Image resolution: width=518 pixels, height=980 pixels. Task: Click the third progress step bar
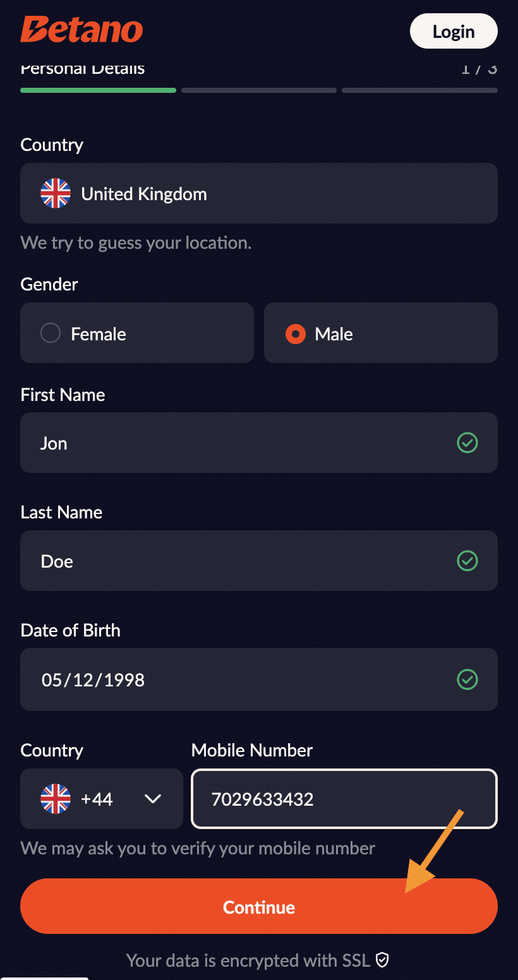pyautogui.click(x=419, y=90)
